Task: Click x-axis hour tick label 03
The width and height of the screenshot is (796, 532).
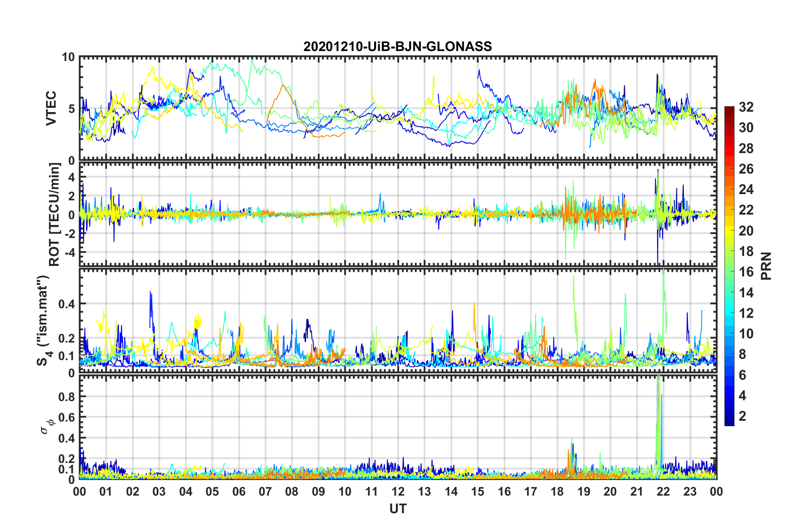Action: point(159,491)
